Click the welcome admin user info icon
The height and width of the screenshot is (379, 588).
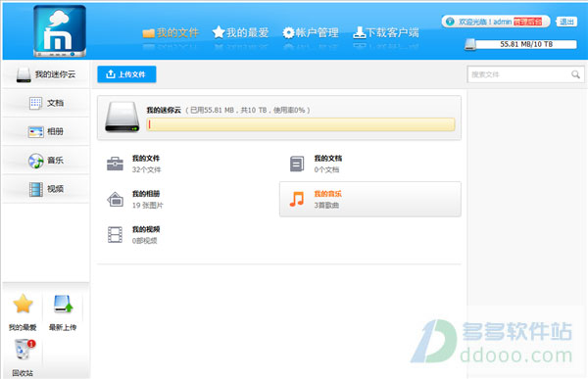450,22
